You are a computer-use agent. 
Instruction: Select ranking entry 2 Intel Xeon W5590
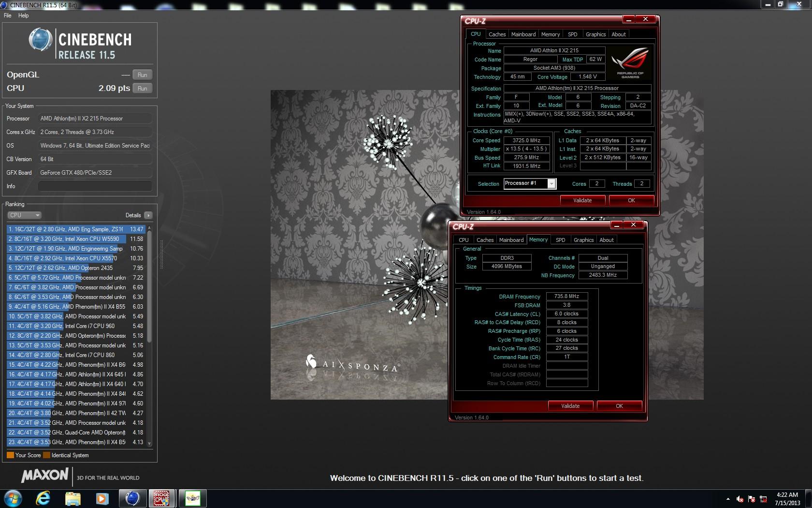coord(76,239)
